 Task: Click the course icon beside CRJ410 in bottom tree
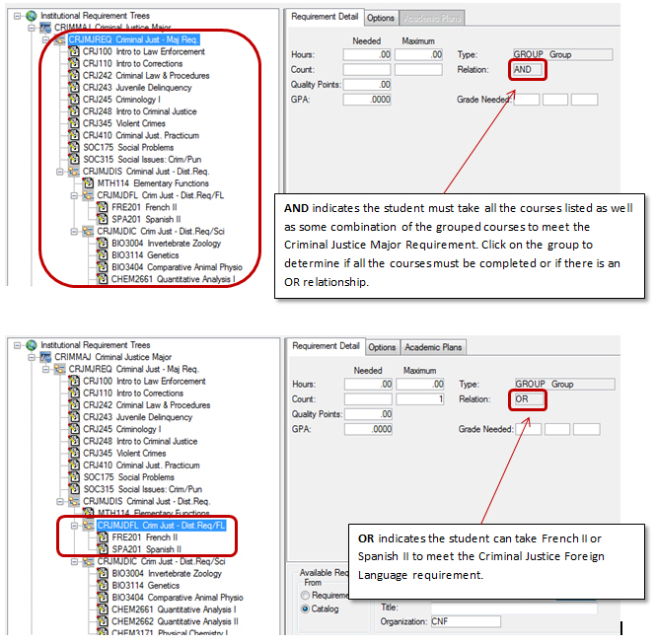pos(74,465)
